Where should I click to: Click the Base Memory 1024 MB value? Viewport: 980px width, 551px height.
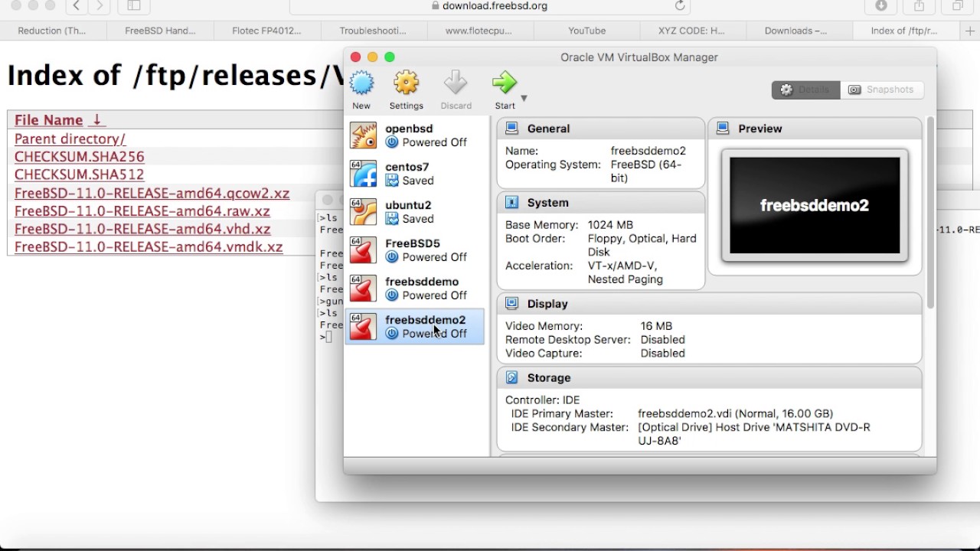610,225
